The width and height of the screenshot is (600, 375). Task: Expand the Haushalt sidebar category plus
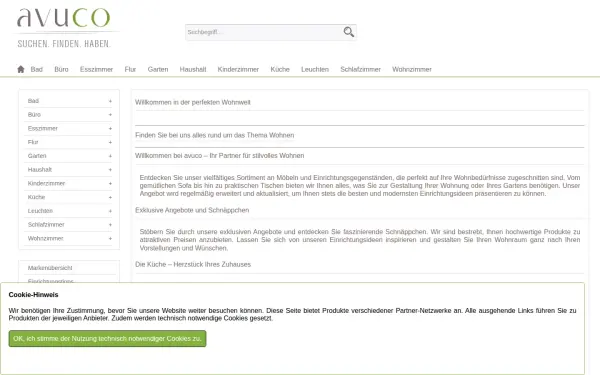[110, 170]
